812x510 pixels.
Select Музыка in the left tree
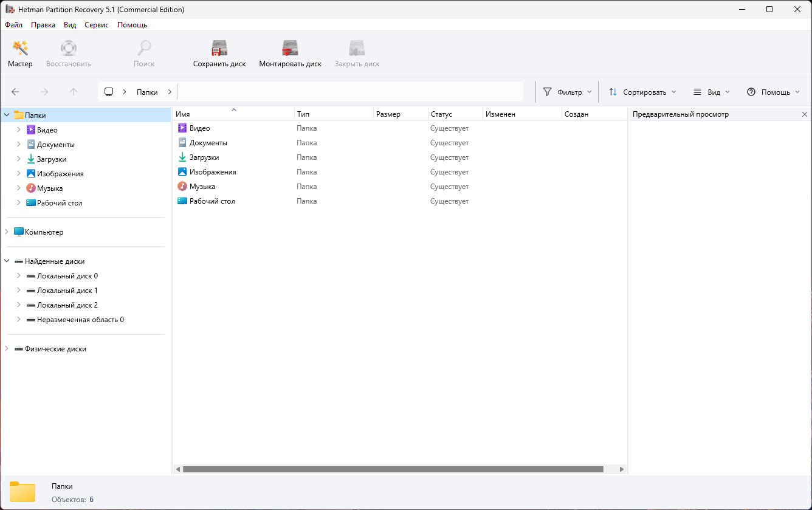(50, 188)
